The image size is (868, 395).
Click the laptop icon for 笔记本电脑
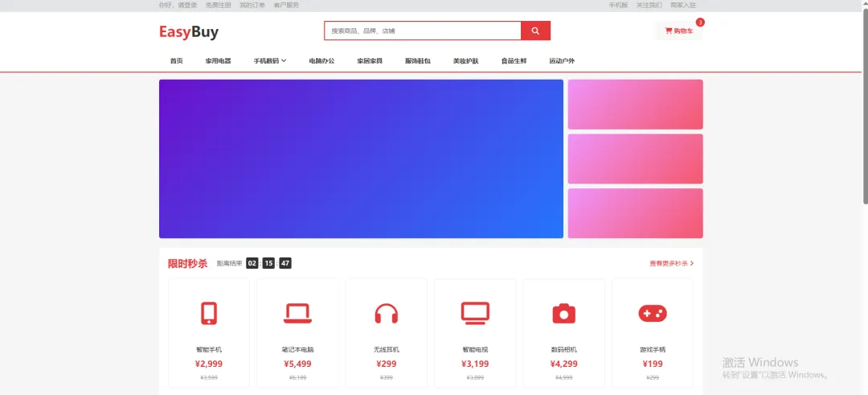[x=298, y=314]
